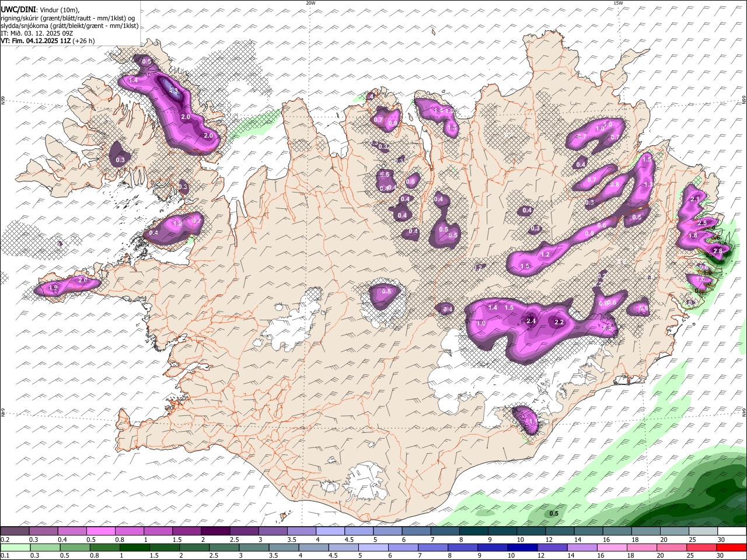This screenshot has width=747, height=560.
Task: Select snow legend swatch between 0.2 and 0.3
Action: click(15, 531)
